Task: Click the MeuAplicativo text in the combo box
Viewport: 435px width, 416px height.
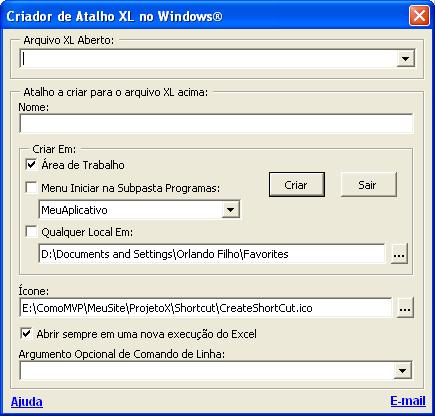Action: (74, 210)
